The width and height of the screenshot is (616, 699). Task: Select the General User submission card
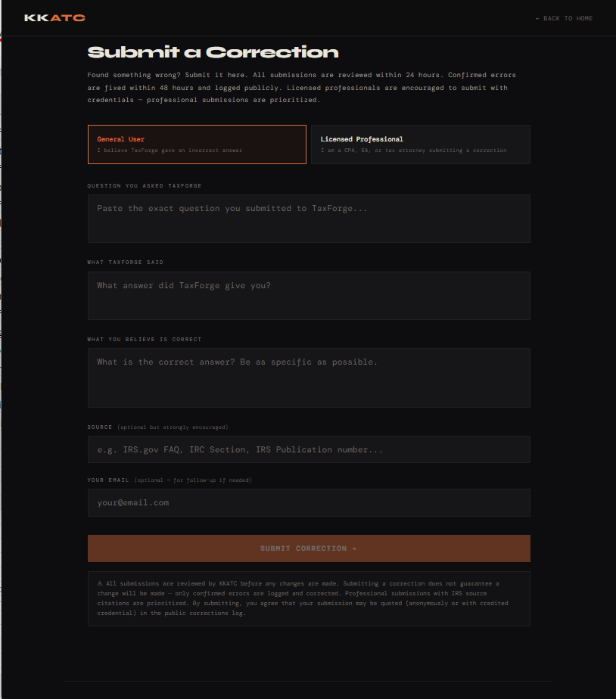(197, 144)
